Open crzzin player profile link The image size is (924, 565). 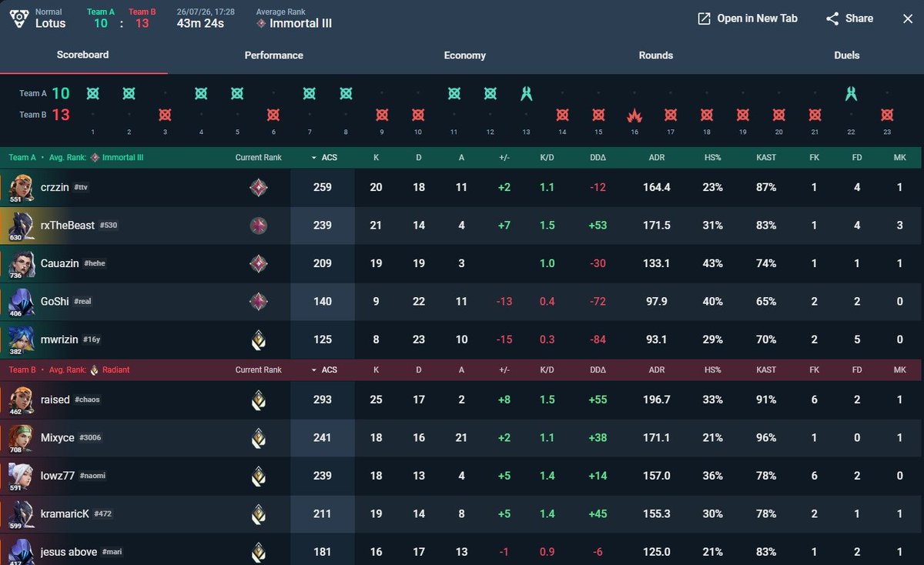(x=55, y=187)
